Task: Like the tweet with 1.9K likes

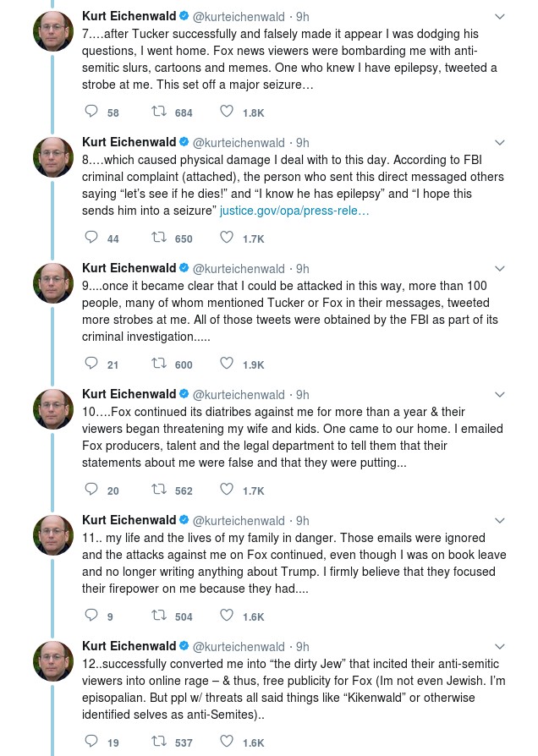Action: click(227, 364)
